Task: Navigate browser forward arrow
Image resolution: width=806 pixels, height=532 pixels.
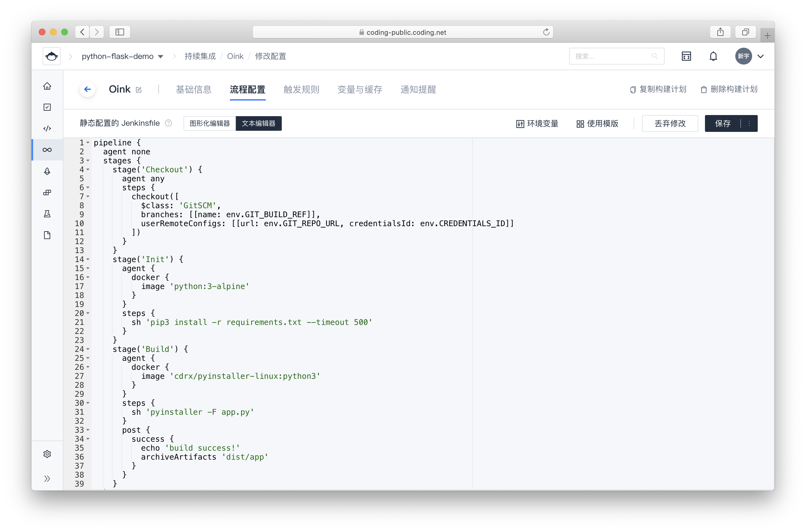Action: click(97, 32)
